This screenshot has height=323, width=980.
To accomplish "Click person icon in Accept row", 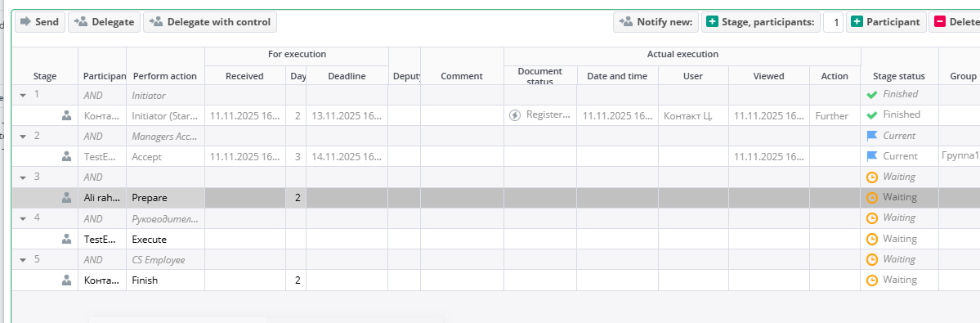I will tap(66, 156).
